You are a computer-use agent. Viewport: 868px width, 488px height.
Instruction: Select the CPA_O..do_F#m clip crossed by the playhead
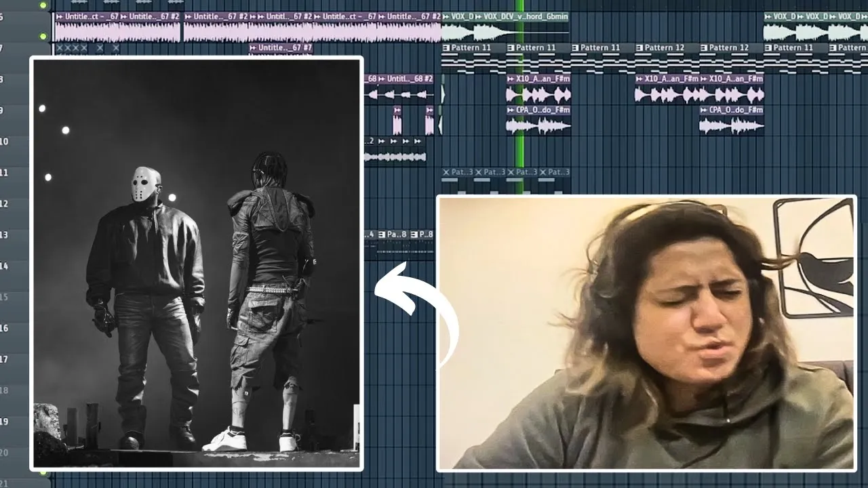pos(538,120)
